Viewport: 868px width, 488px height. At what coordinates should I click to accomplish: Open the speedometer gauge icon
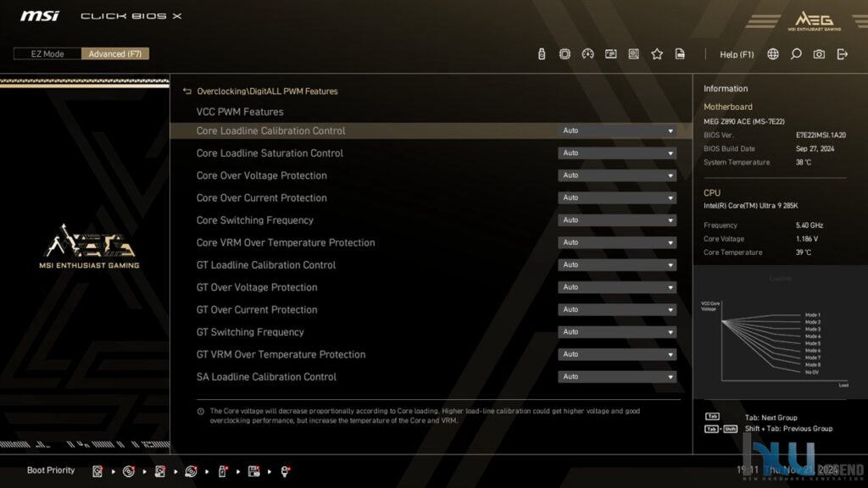tap(588, 53)
